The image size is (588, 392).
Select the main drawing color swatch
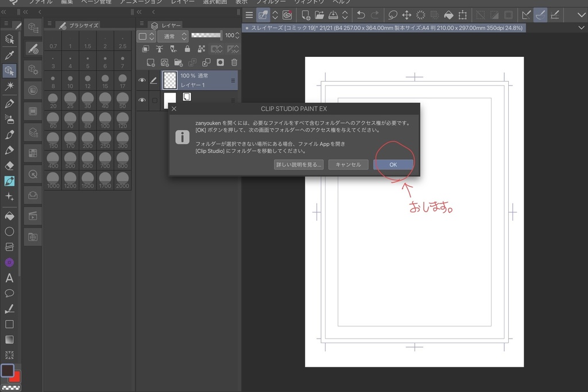[x=7, y=371]
